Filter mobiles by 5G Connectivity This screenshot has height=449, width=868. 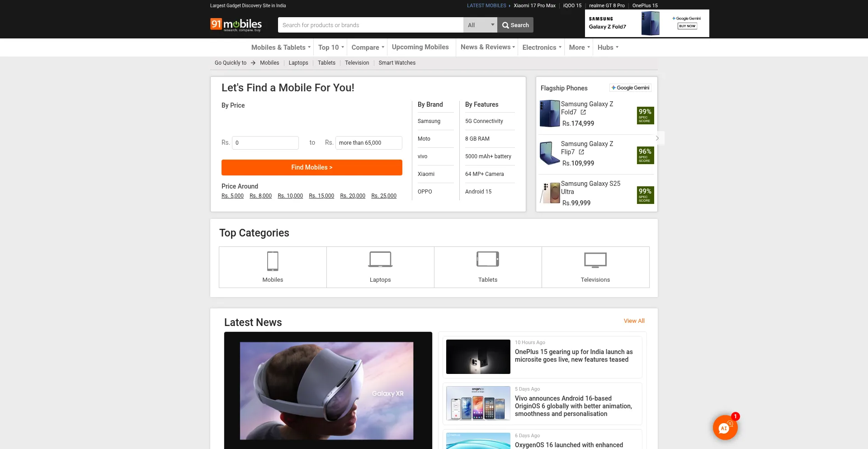click(484, 121)
